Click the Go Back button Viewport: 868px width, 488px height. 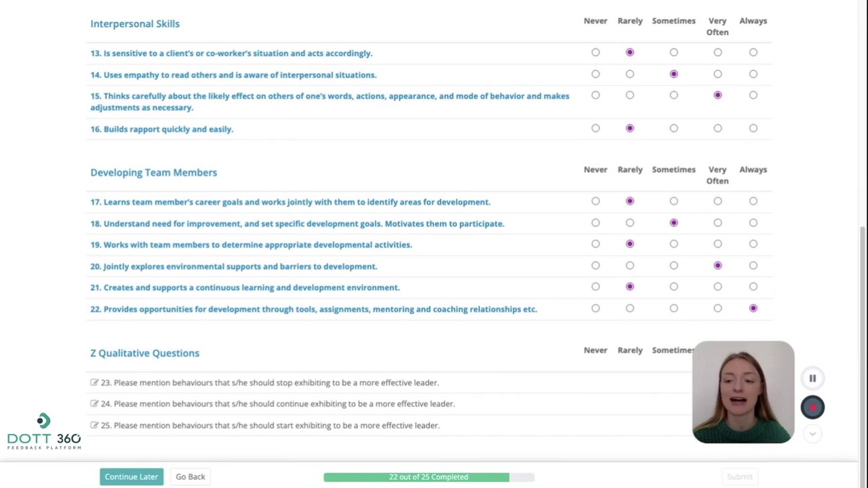coord(190,476)
